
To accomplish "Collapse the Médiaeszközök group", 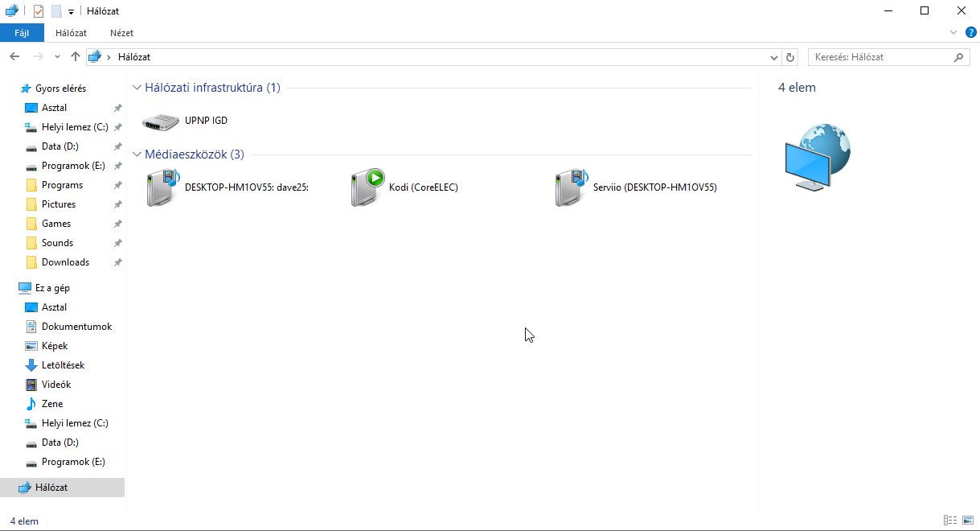I will [137, 154].
